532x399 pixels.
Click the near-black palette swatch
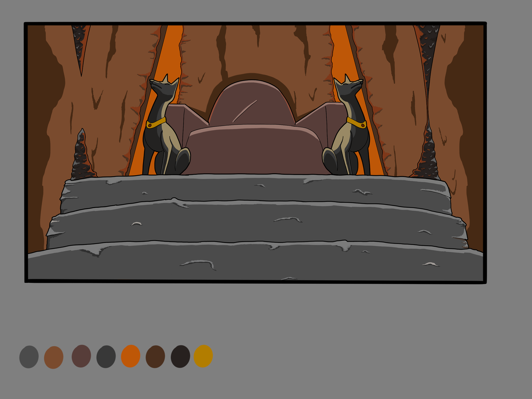click(180, 356)
